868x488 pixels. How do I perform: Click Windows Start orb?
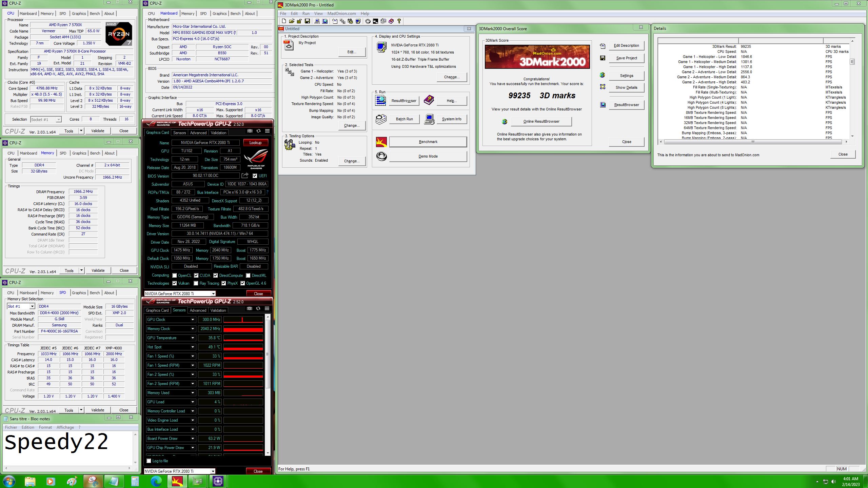9,481
